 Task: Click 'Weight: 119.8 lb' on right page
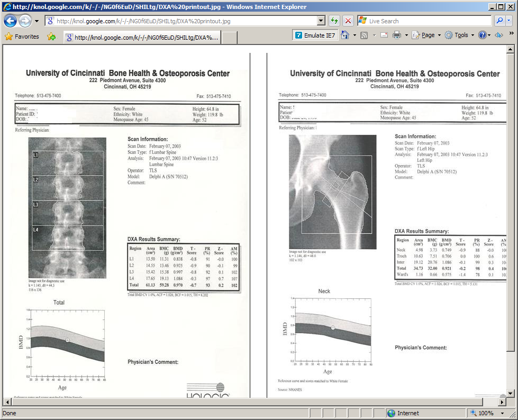click(x=477, y=113)
